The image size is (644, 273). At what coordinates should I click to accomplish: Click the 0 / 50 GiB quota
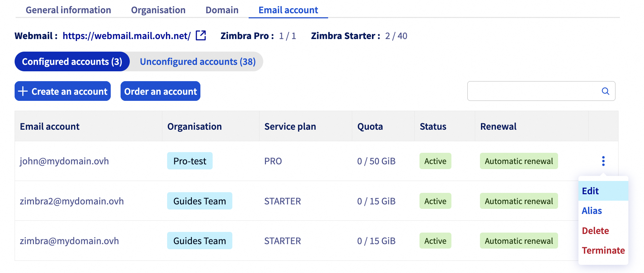(376, 161)
